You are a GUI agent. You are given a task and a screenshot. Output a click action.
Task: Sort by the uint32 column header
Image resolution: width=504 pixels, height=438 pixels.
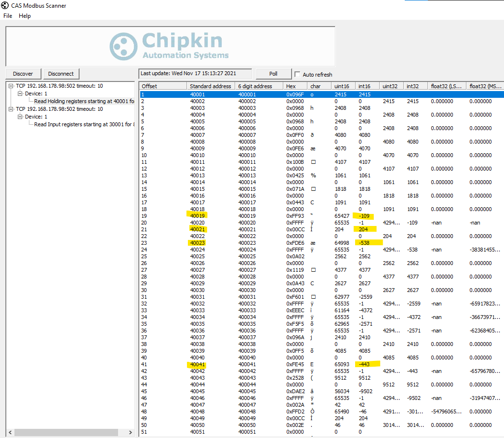pyautogui.click(x=392, y=86)
